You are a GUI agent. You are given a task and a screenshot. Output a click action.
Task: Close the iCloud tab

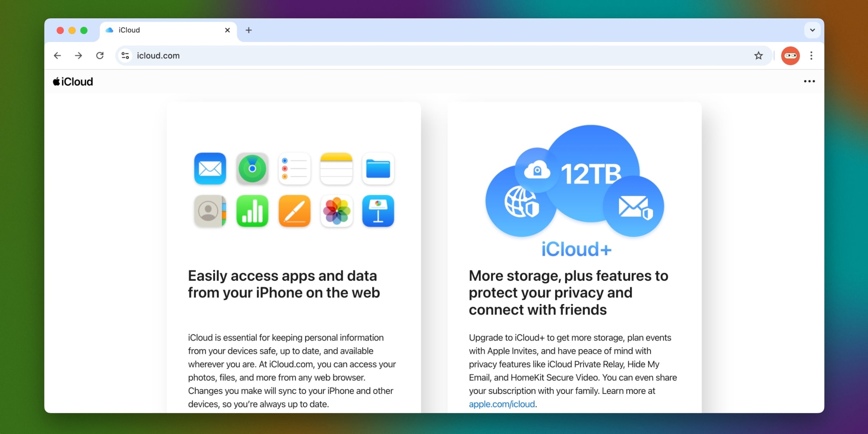228,30
